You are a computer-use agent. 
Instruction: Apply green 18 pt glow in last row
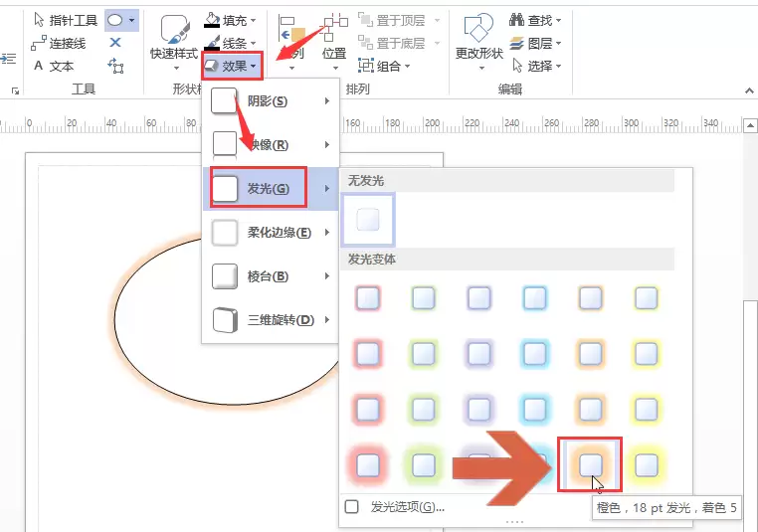click(424, 464)
